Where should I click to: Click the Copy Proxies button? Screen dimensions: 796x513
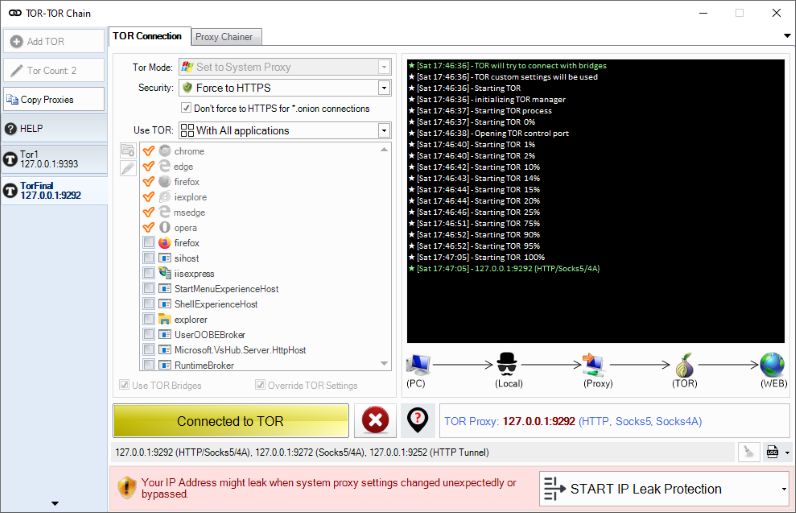(54, 99)
